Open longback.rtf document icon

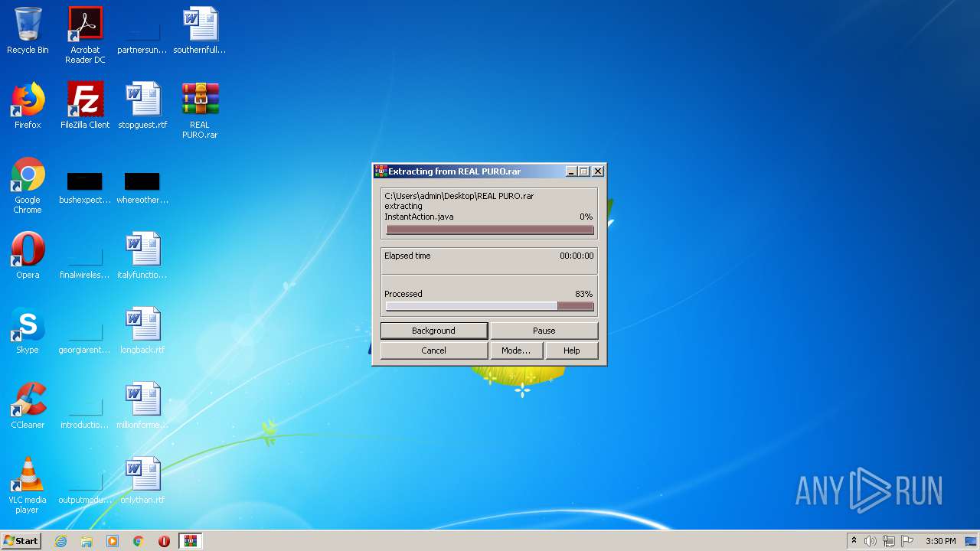pyautogui.click(x=142, y=331)
